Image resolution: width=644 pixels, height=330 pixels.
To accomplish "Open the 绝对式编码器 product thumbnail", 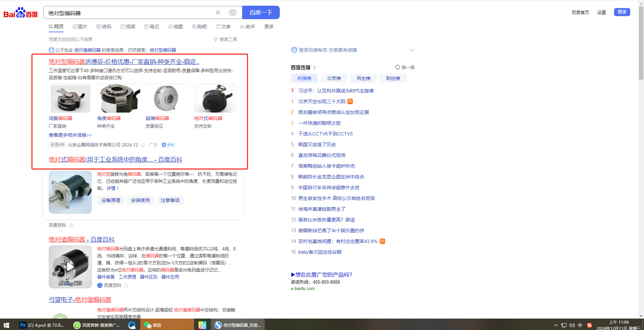I will (216, 98).
